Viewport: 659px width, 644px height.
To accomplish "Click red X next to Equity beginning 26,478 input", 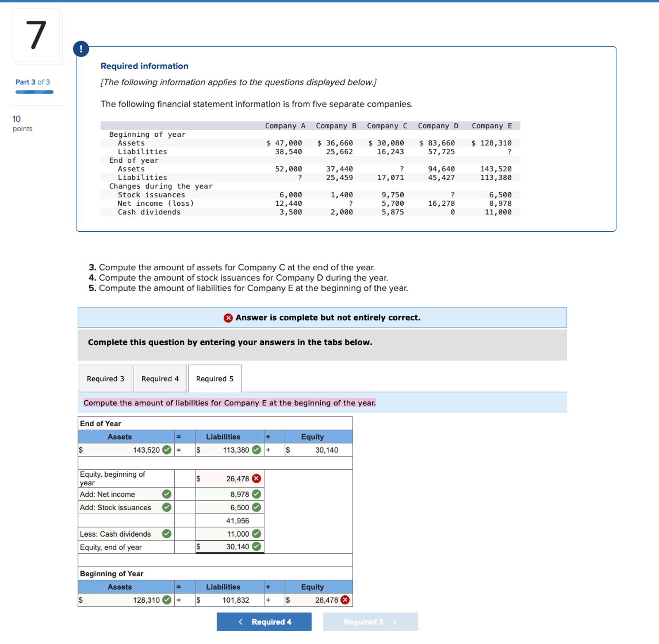I will 257,478.
